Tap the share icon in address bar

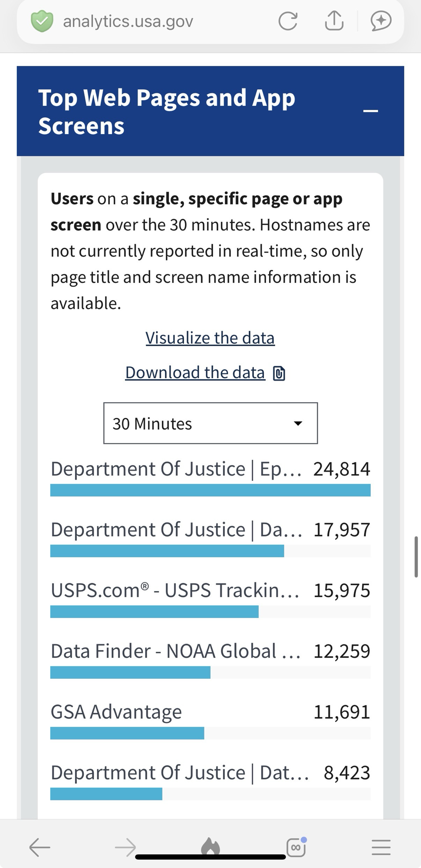334,21
